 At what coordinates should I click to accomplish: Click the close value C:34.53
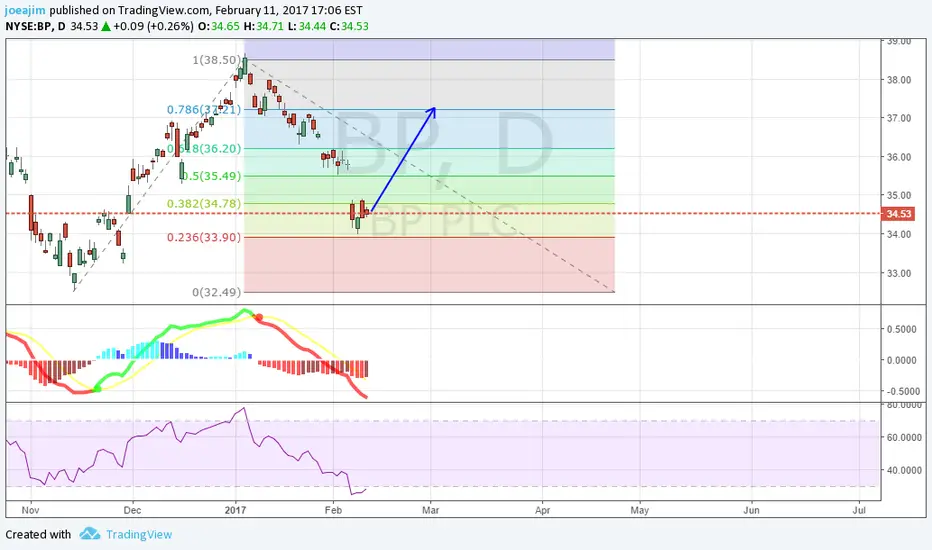pos(349,26)
